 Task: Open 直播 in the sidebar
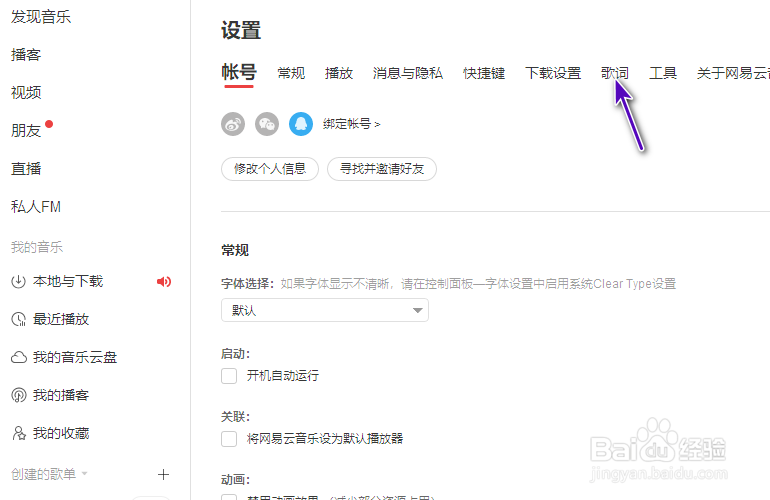tap(26, 168)
